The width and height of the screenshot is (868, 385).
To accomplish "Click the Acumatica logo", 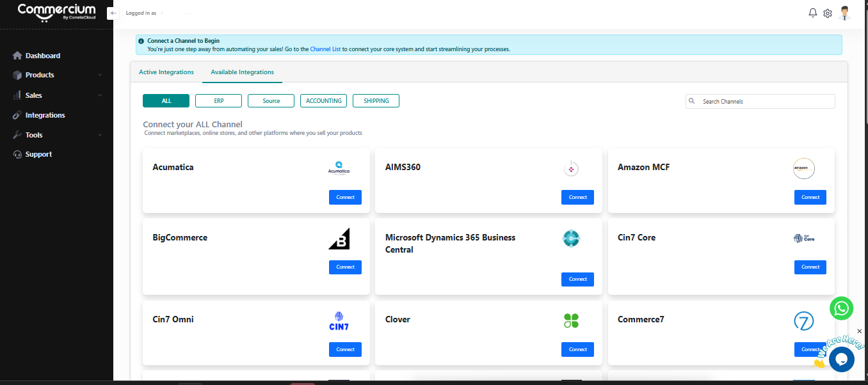I will click(x=339, y=168).
